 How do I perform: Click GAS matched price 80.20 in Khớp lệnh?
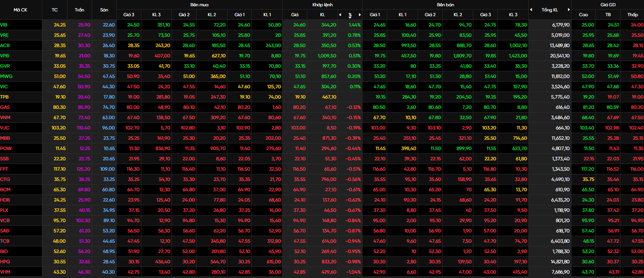(x=299, y=107)
